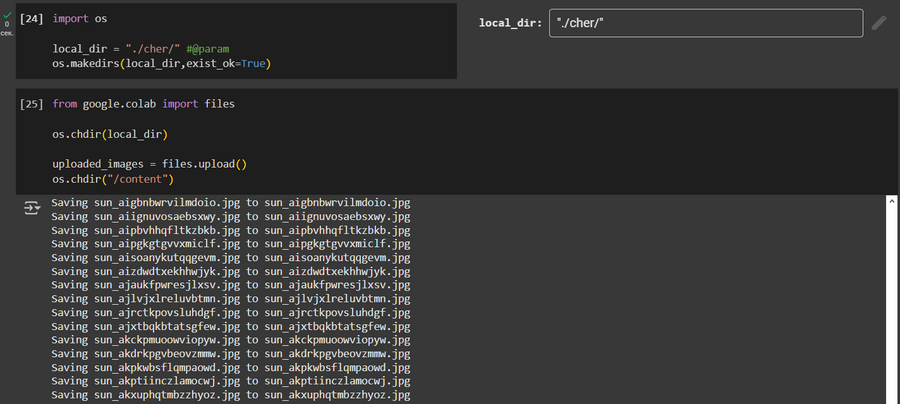Click 'from google.colab import files' line
This screenshot has height=404, width=900.
pos(143,104)
